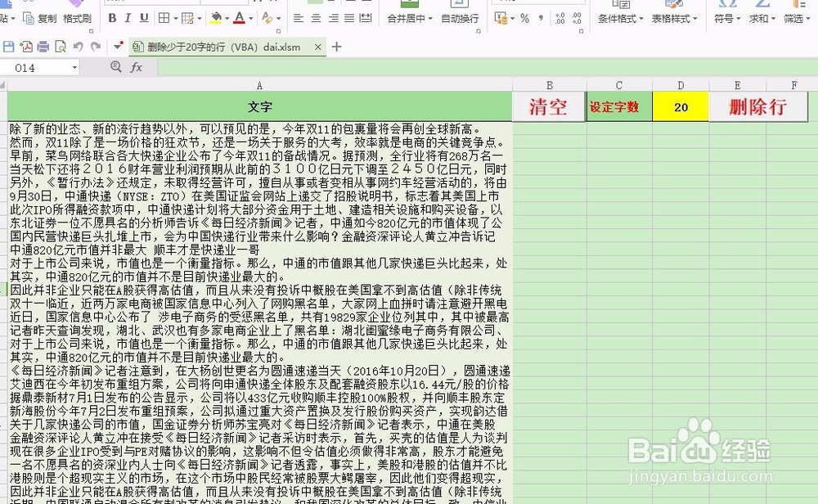Click the Print icon
The height and width of the screenshot is (504, 818).
(43, 47)
